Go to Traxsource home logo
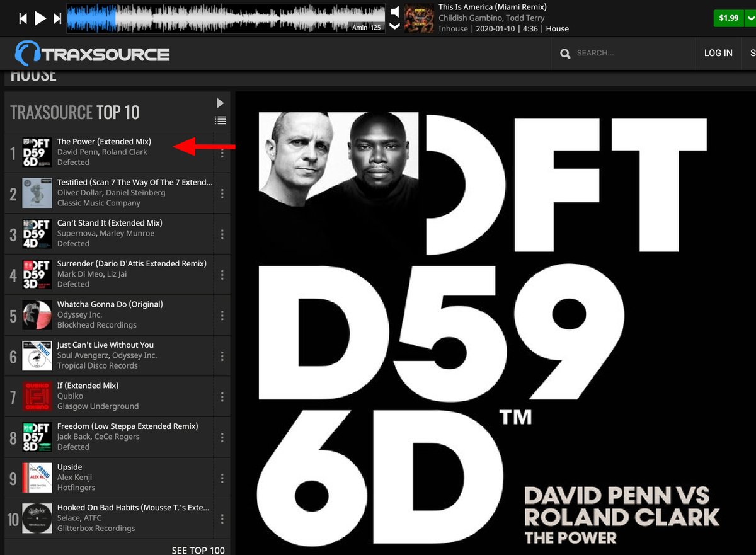 92,54
